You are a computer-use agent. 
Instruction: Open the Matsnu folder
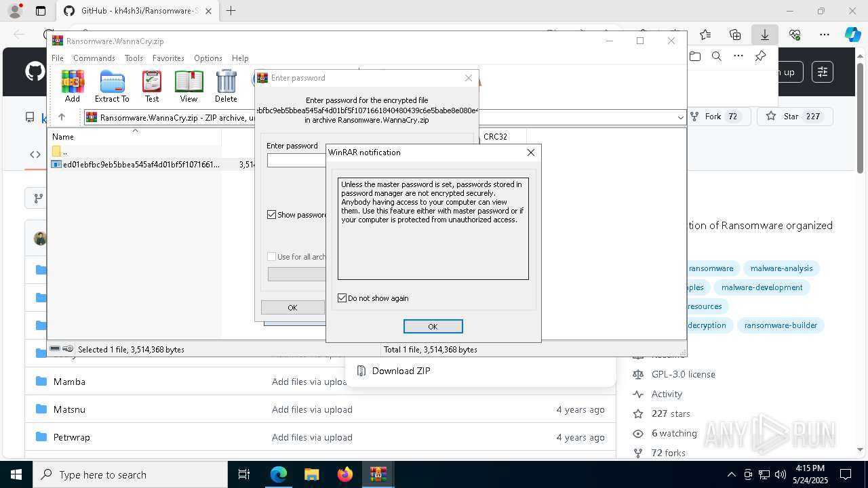pyautogui.click(x=69, y=409)
